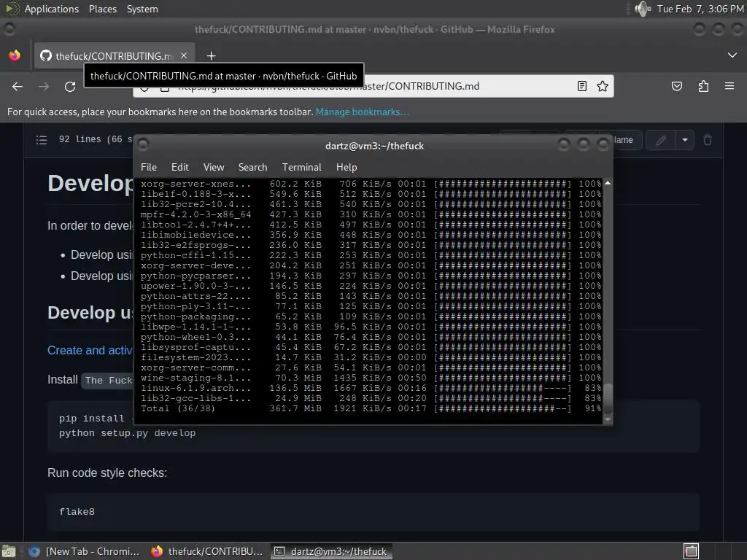The image size is (747, 560).
Task: Click the terminal window title bar
Action: pos(374,146)
